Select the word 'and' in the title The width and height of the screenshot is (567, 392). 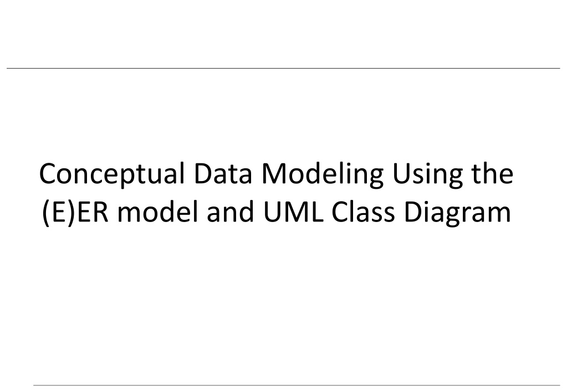tap(230, 211)
